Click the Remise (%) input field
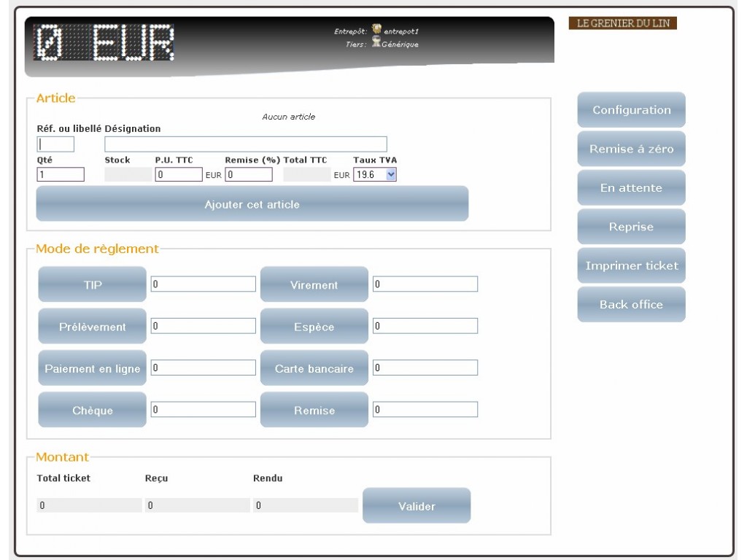Screen dimensions: 747x560 249,174
